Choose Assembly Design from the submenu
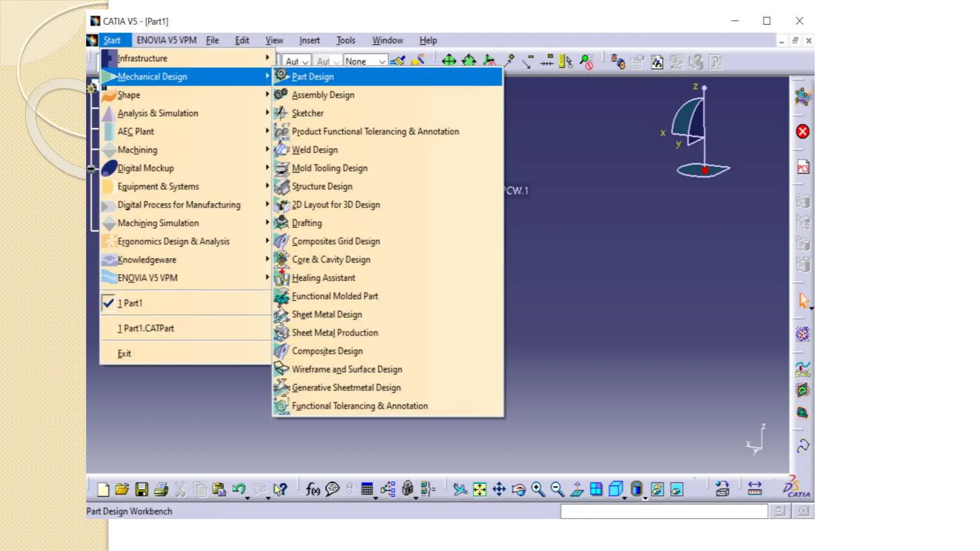The image size is (980, 551). point(323,95)
